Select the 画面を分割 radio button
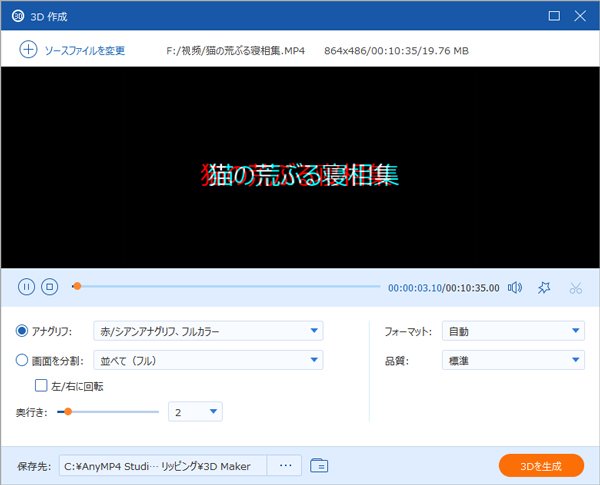The image size is (600, 485). point(22,360)
